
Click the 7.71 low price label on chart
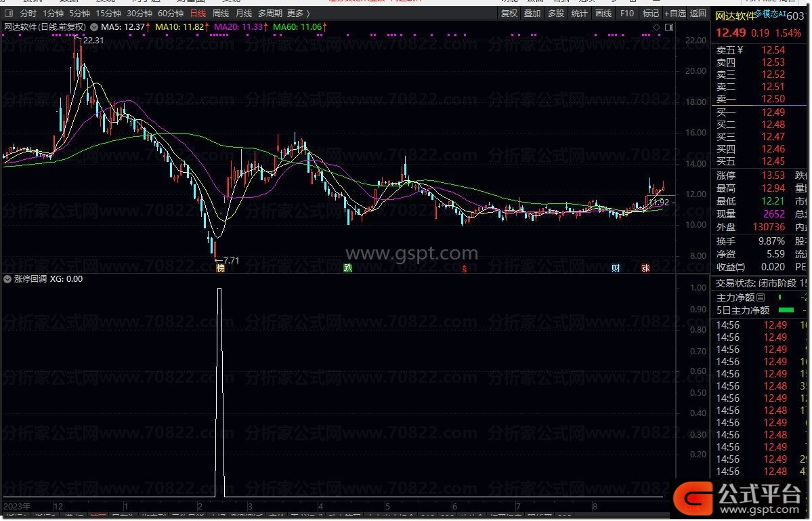point(231,260)
